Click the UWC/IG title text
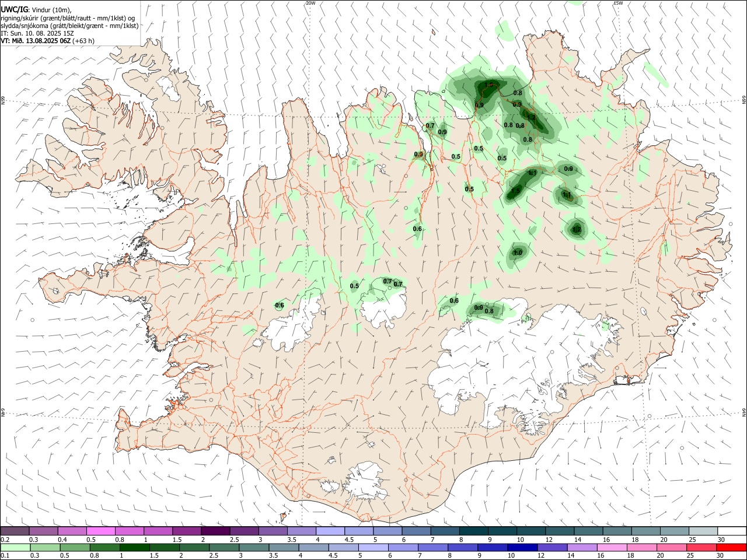The width and height of the screenshot is (747, 560). (x=15, y=9)
